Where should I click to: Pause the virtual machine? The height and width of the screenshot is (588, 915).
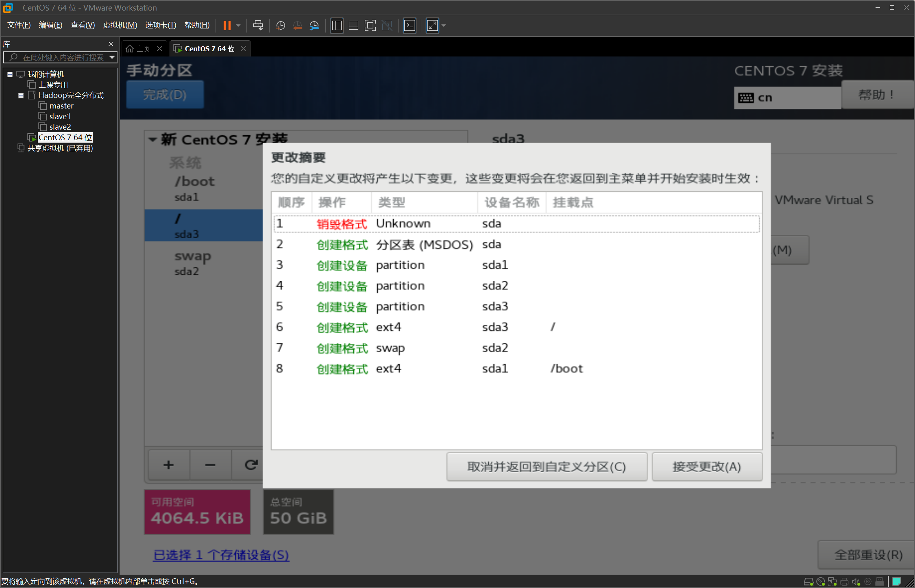point(227,26)
